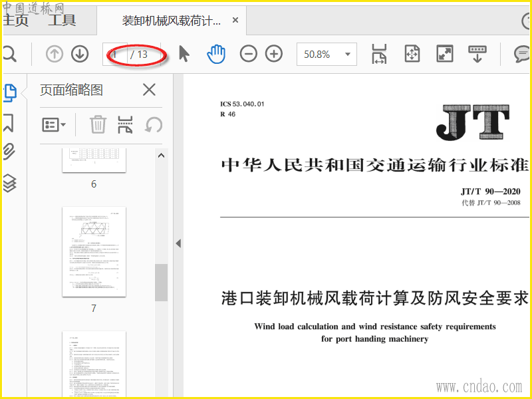Viewport: 532px width, 399px height.
Task: Enter full screen mode icon
Action: [444, 54]
